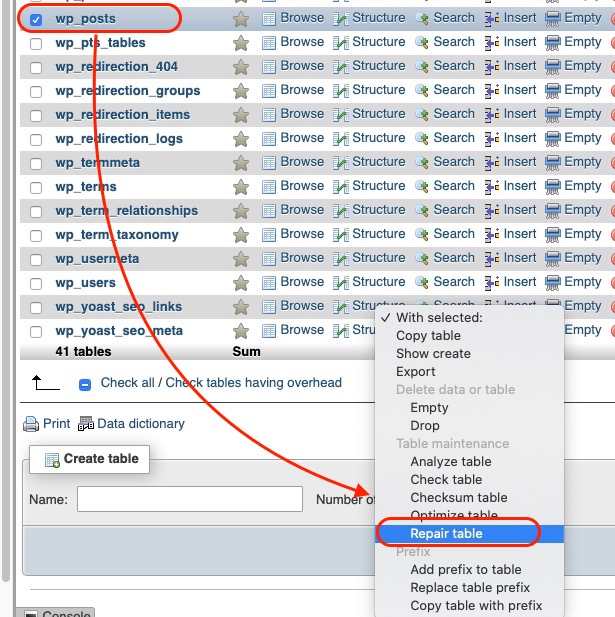615x617 pixels.
Task: Click Search icon in wp_users row
Action: [422, 283]
